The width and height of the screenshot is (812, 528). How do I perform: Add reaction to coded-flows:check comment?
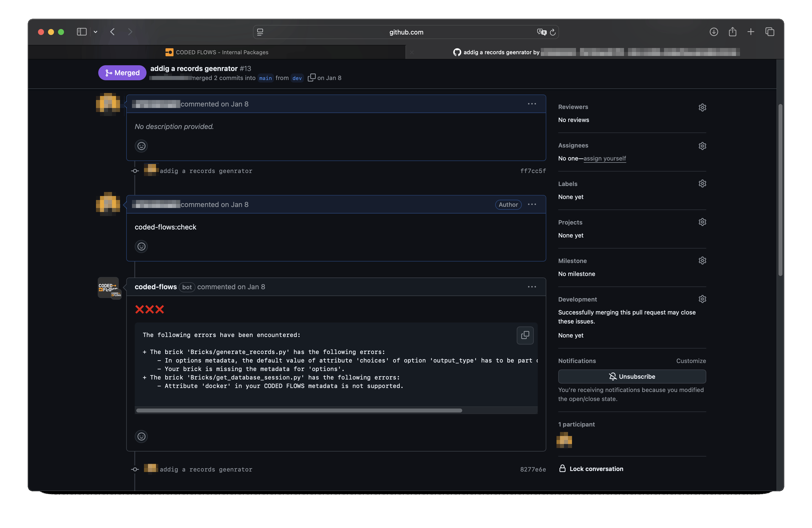coord(141,246)
